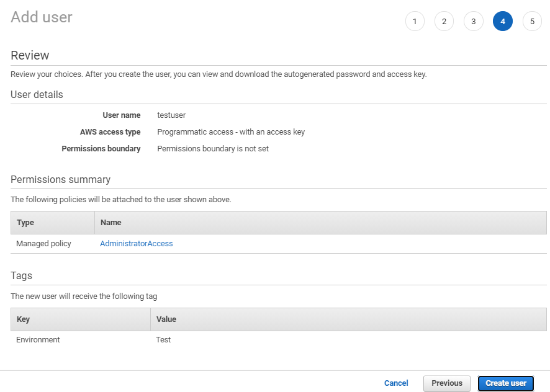Click the Permissions boundary is not set text
Image resolution: width=550 pixels, height=392 pixels.
coord(213,149)
